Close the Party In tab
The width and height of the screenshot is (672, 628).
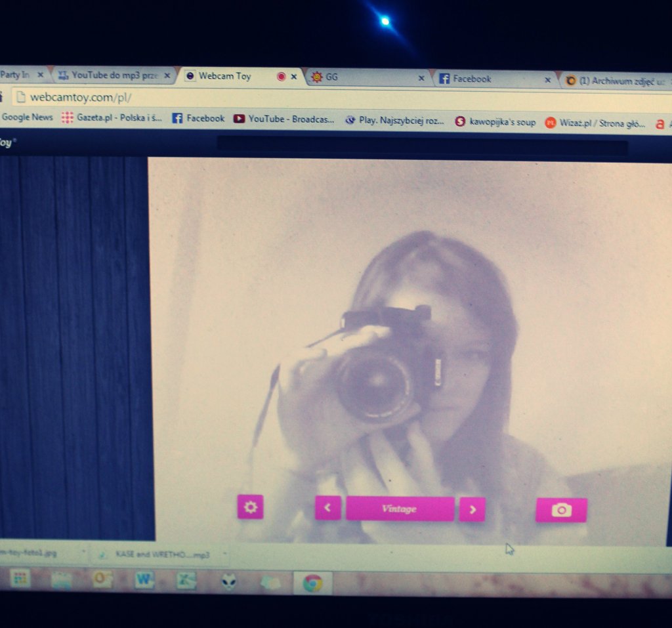pos(40,75)
